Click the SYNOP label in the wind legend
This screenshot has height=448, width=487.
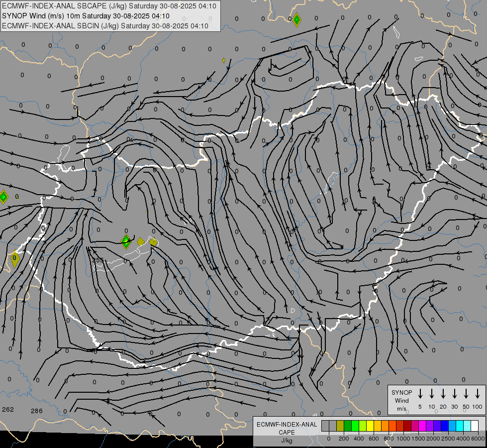pyautogui.click(x=401, y=392)
